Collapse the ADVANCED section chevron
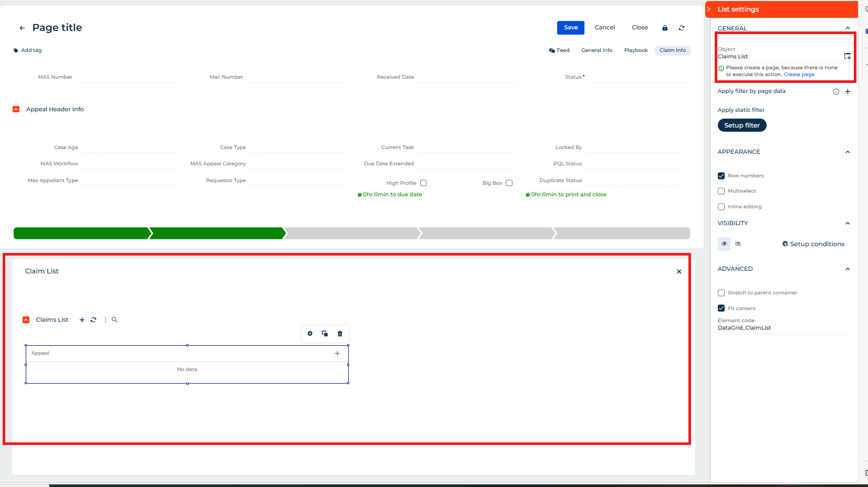The image size is (868, 487). click(848, 269)
